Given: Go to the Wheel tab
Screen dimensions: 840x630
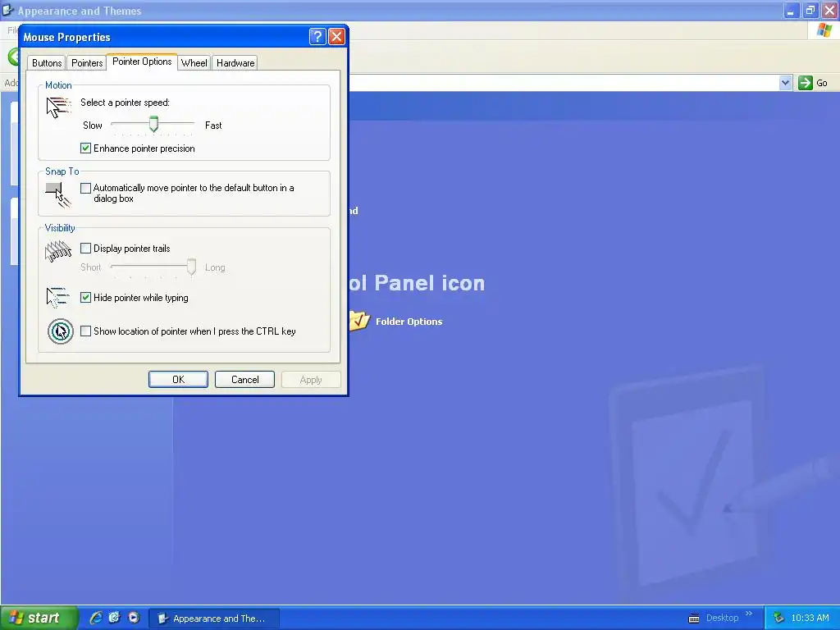Looking at the screenshot, I should tap(194, 62).
